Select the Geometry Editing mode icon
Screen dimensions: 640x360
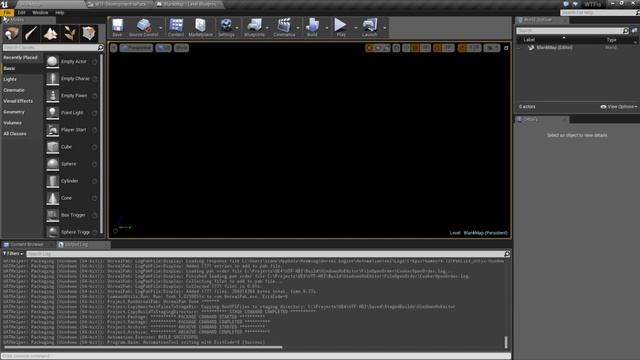pos(89,33)
